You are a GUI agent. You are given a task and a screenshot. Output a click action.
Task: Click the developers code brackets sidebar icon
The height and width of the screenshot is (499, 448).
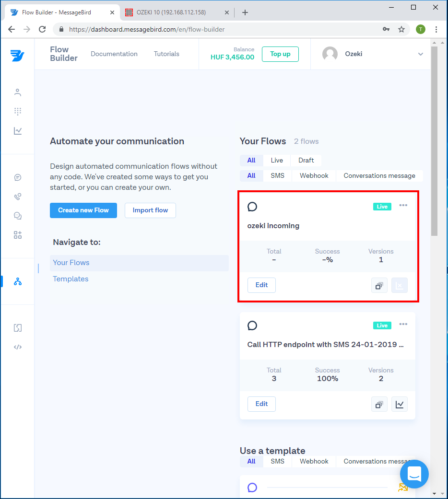coord(18,347)
